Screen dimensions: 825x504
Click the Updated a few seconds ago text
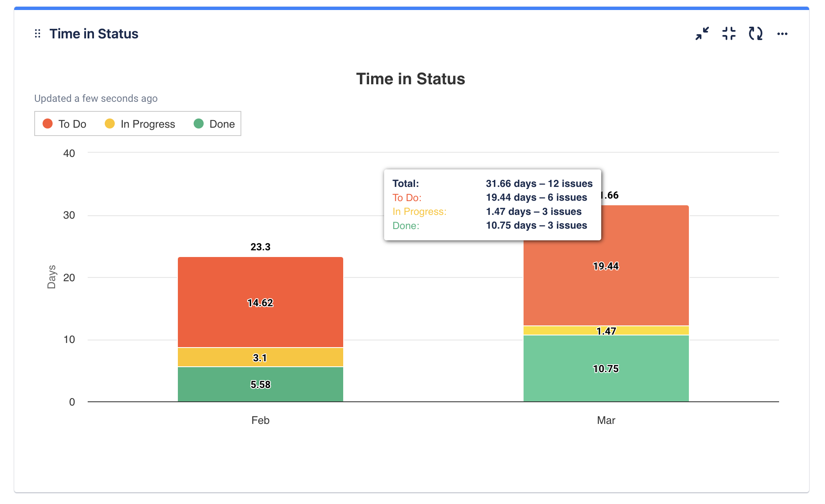pyautogui.click(x=96, y=98)
